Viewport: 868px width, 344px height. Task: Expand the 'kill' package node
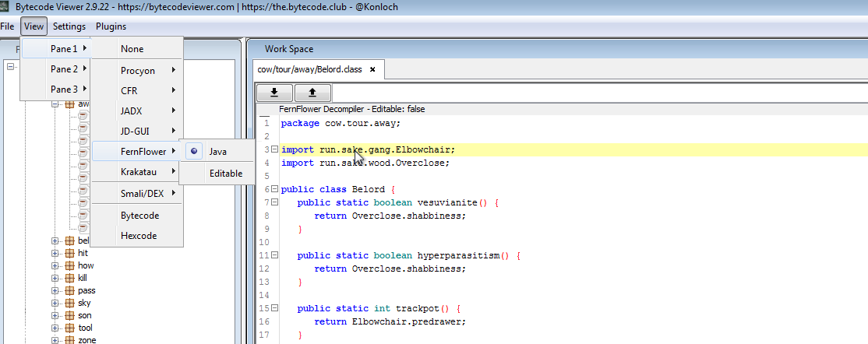pyautogui.click(x=55, y=278)
